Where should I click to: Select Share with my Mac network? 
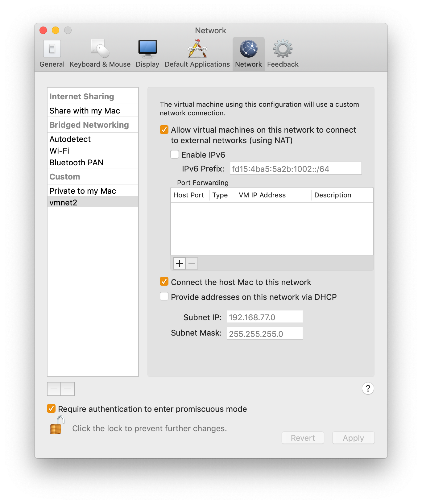[x=93, y=111]
